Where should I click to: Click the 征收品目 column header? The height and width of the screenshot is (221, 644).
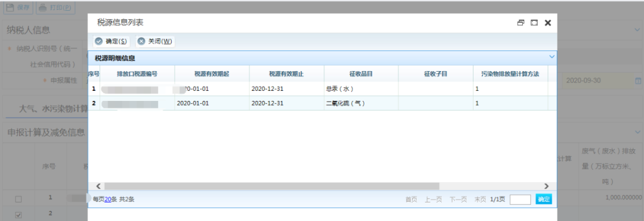361,74
